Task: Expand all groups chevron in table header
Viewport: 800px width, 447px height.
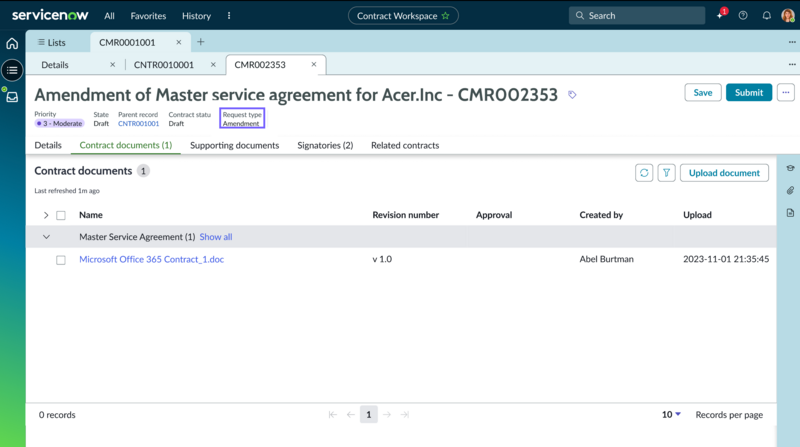Action: (x=46, y=215)
